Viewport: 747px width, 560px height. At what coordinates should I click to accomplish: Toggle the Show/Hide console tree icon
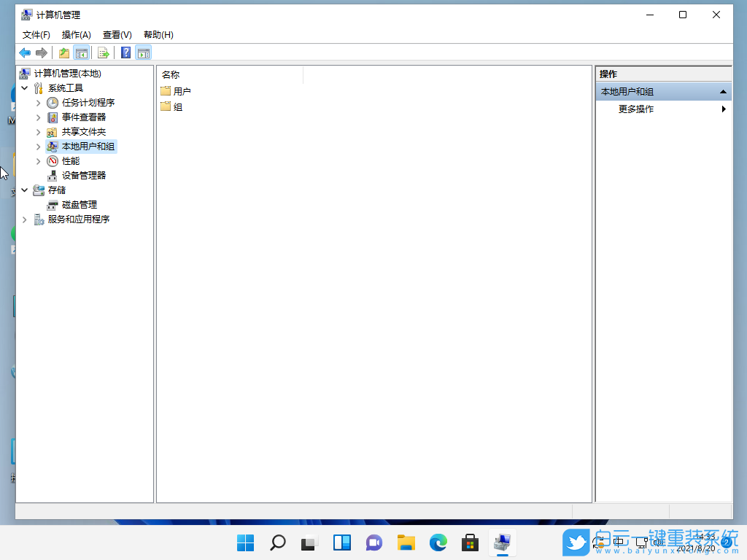(82, 52)
